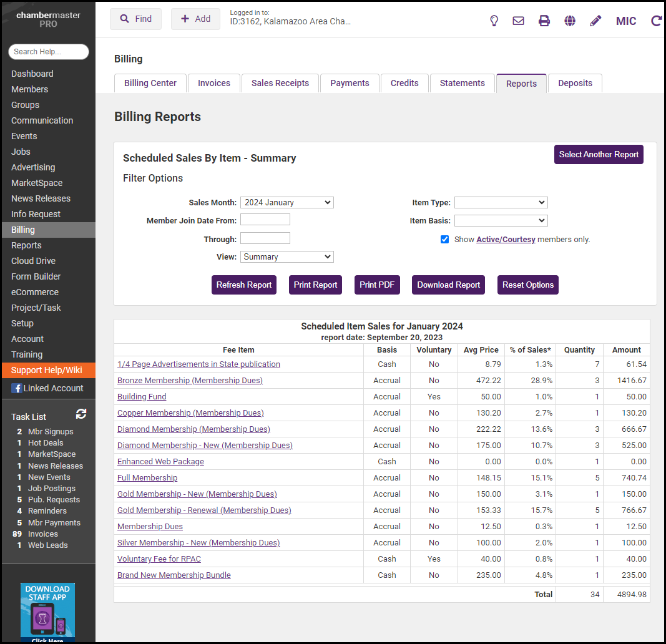Switch to the Invoices tab
Image resolution: width=666 pixels, height=644 pixels.
tap(214, 83)
